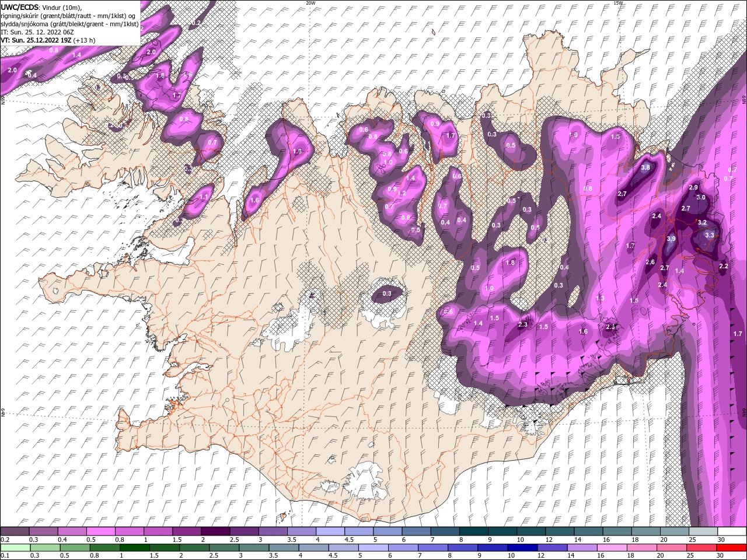Pick the dark teal swatch labeled 8, upper row
The width and height of the screenshot is (747, 560).
[x=474, y=531]
